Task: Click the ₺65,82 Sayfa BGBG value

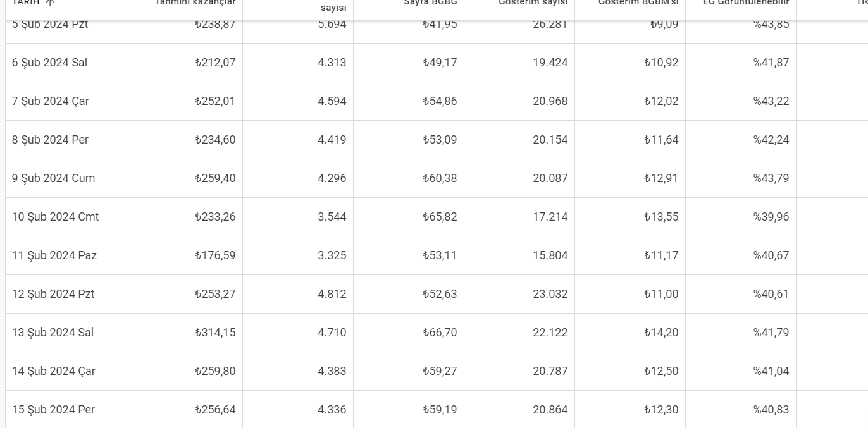Action: (440, 217)
